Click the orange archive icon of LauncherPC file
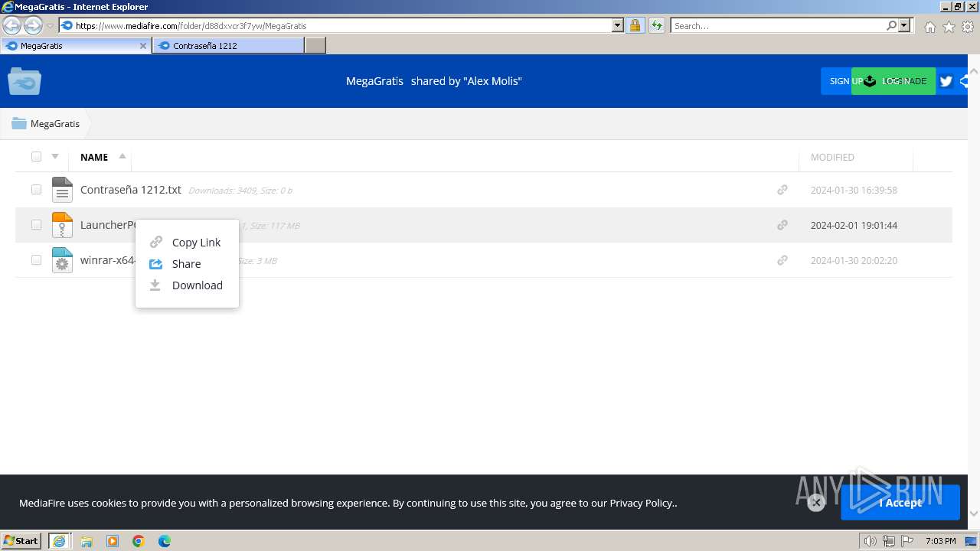 coord(62,225)
